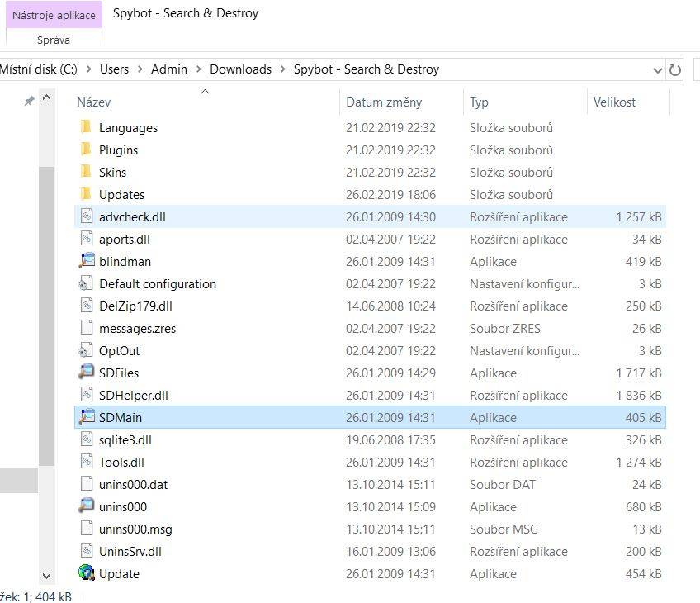The width and height of the screenshot is (700, 603).
Task: Click the Spybot - Search & Destroy breadcrumb
Action: [x=367, y=69]
